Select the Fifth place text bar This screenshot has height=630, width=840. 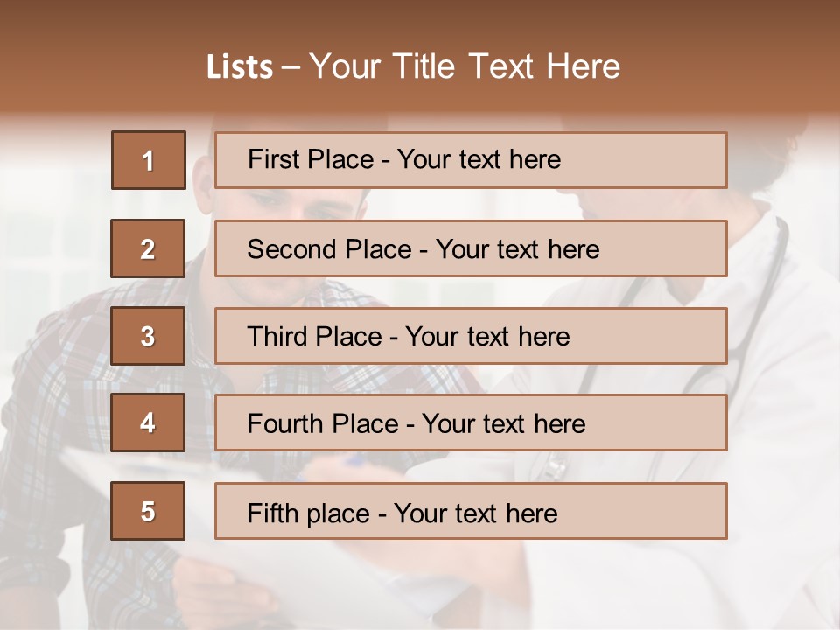click(x=471, y=511)
